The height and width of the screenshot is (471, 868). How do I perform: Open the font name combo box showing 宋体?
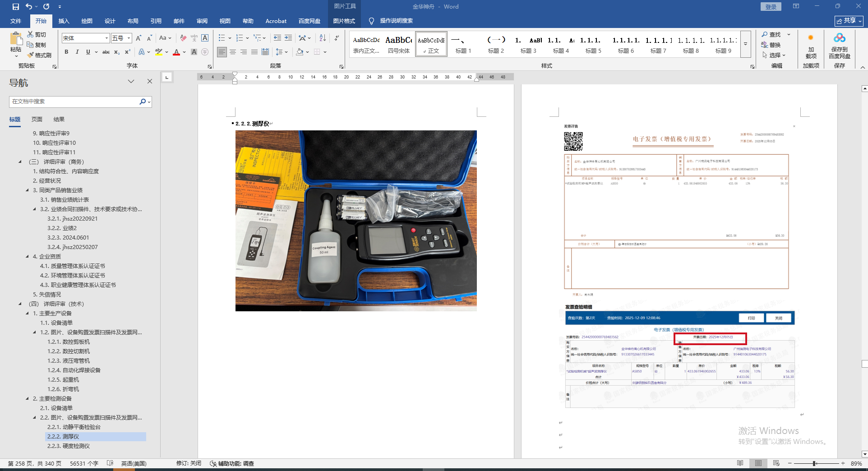click(86, 38)
